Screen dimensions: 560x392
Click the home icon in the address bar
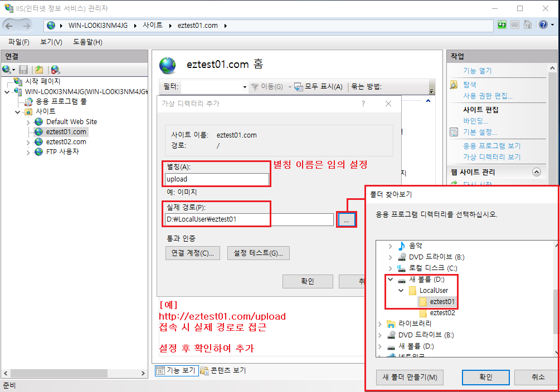[x=528, y=25]
